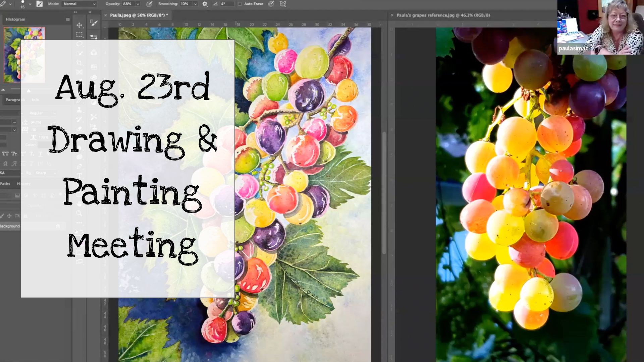Viewport: 644px width, 362px height.
Task: Collapse the tool column double-arrow
Action: pos(90,12)
